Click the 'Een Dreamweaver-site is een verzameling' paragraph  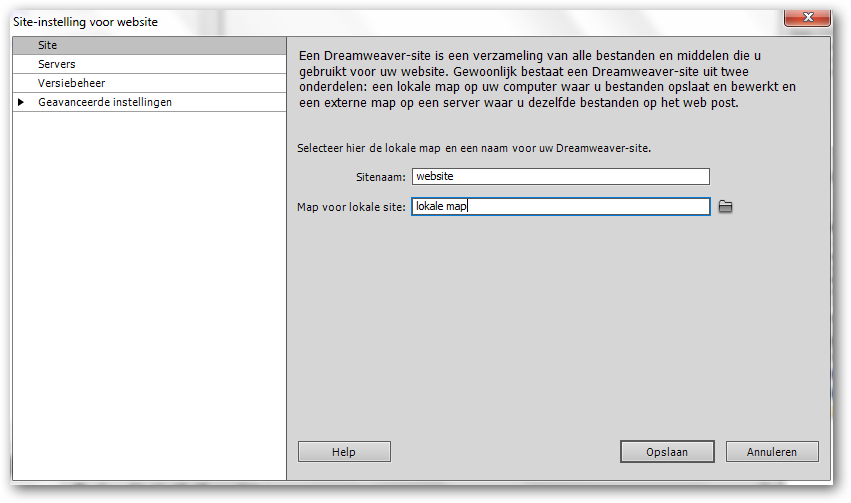coord(547,79)
